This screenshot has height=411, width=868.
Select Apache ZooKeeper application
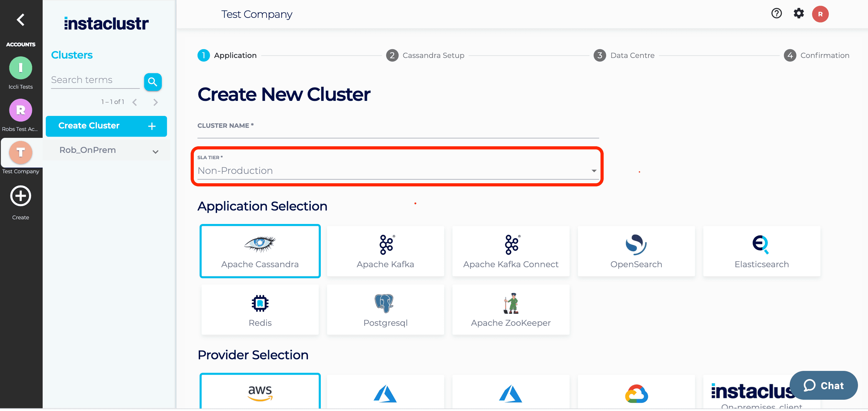pos(511,309)
